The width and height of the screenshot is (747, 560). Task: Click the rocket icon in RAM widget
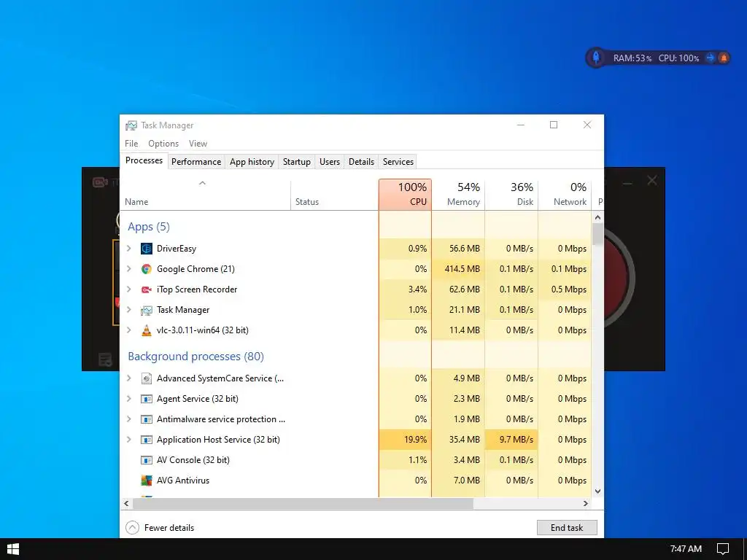coord(596,58)
